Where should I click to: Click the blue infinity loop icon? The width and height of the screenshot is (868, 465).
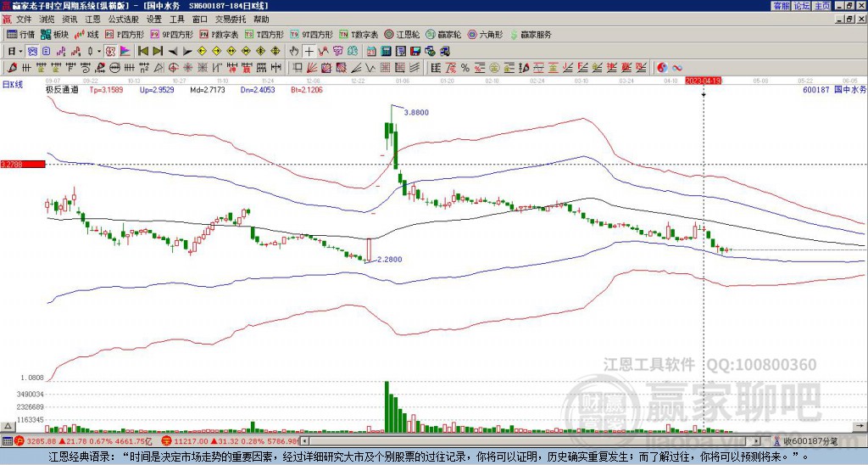tap(677, 68)
